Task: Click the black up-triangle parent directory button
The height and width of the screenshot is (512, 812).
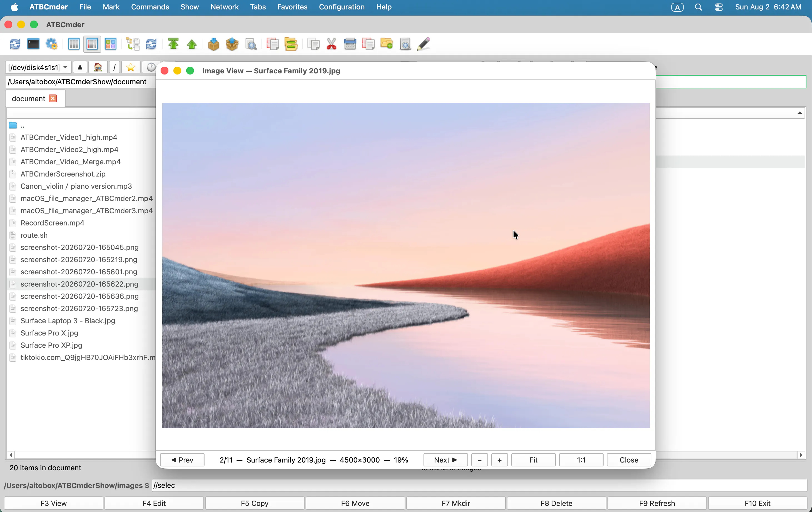Action: [x=80, y=68]
